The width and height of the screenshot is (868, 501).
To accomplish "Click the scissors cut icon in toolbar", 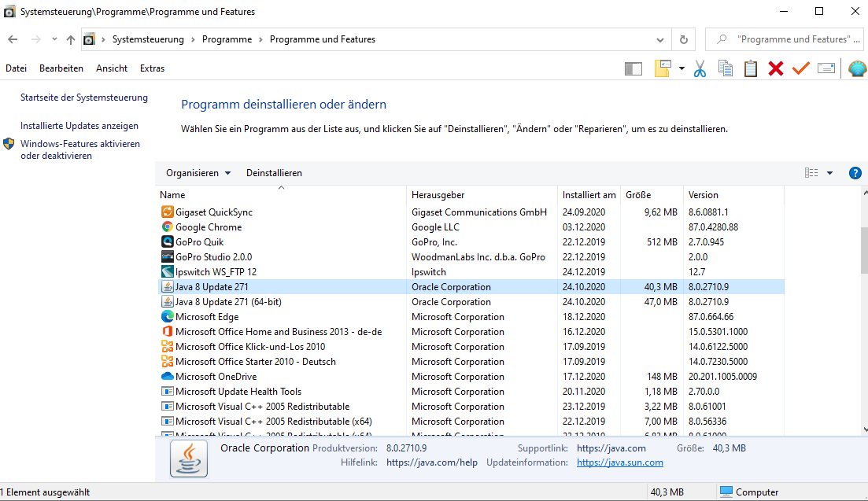I will [x=700, y=69].
